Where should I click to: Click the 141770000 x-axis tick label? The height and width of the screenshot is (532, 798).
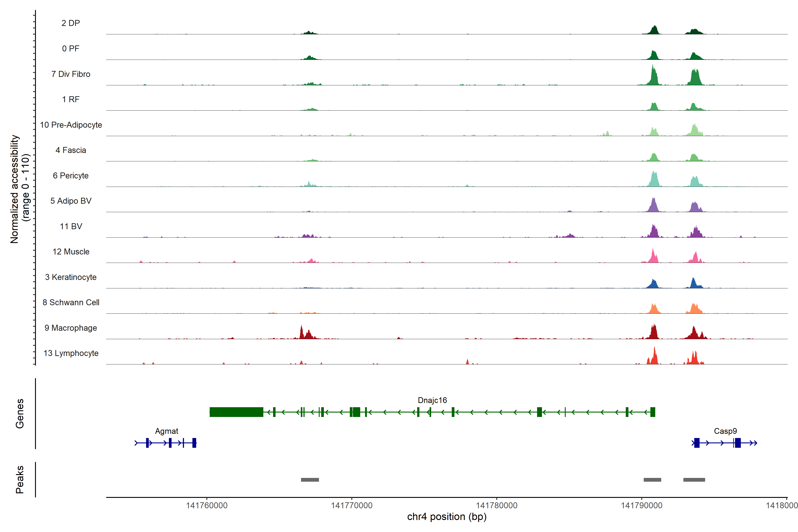[x=352, y=506]
